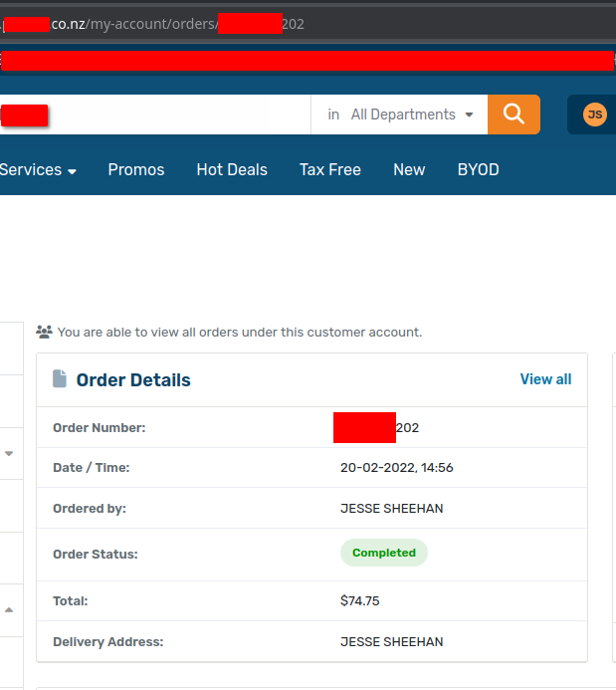Click the orange magnifier search button

tap(513, 115)
